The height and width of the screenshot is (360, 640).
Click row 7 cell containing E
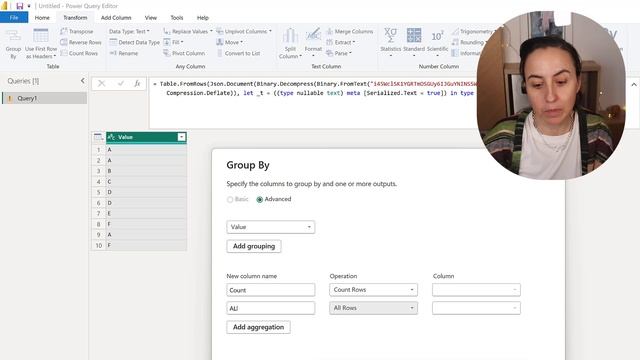tap(146, 213)
